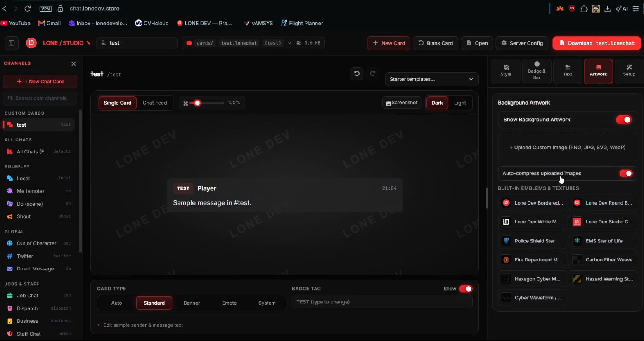644x341 pixels.
Task: Open the Shout channel
Action: (x=39, y=216)
